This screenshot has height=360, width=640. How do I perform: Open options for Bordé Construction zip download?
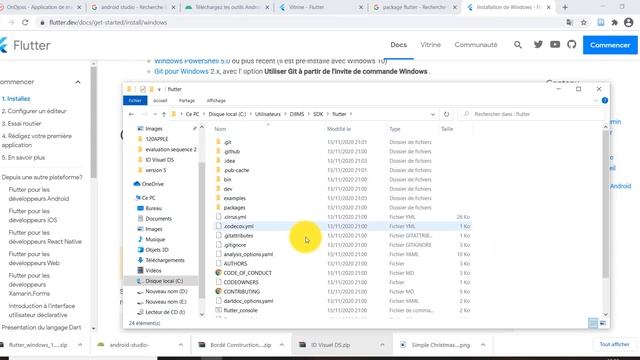click(x=282, y=345)
